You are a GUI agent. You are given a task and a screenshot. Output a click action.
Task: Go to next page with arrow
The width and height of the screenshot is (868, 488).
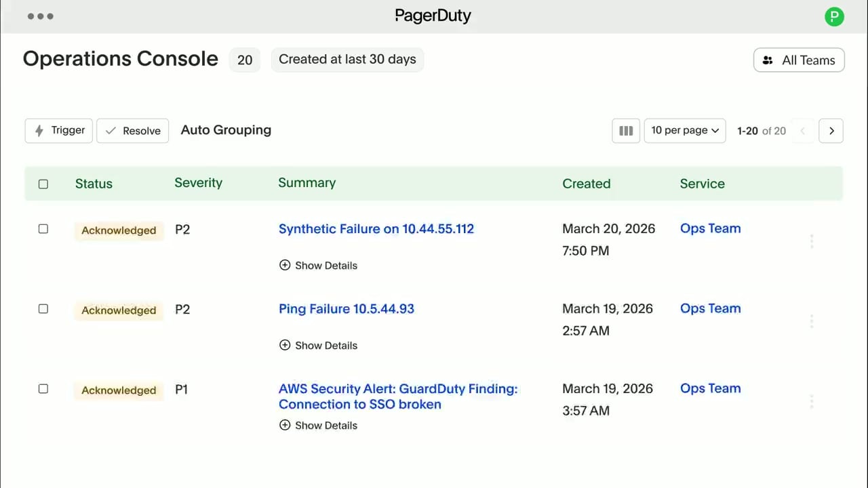click(831, 131)
